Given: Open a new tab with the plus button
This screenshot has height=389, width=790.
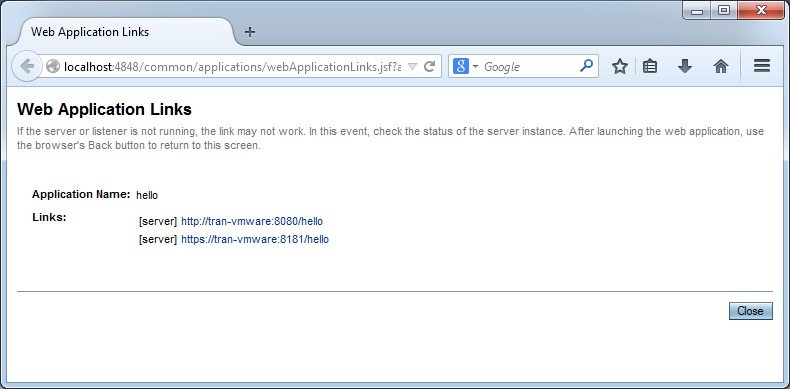Looking at the screenshot, I should coord(250,32).
